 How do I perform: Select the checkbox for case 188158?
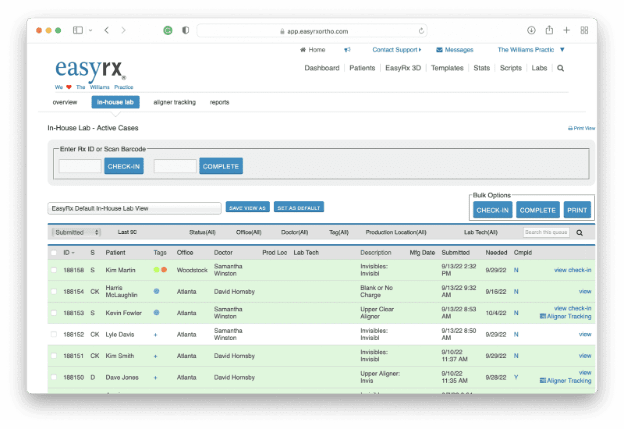tap(54, 270)
